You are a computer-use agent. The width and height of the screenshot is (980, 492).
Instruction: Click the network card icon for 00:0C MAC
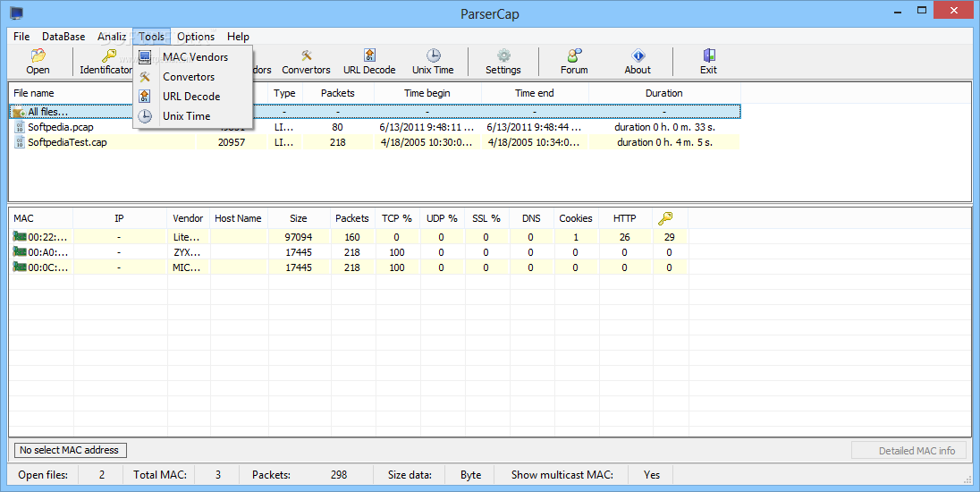[20, 267]
